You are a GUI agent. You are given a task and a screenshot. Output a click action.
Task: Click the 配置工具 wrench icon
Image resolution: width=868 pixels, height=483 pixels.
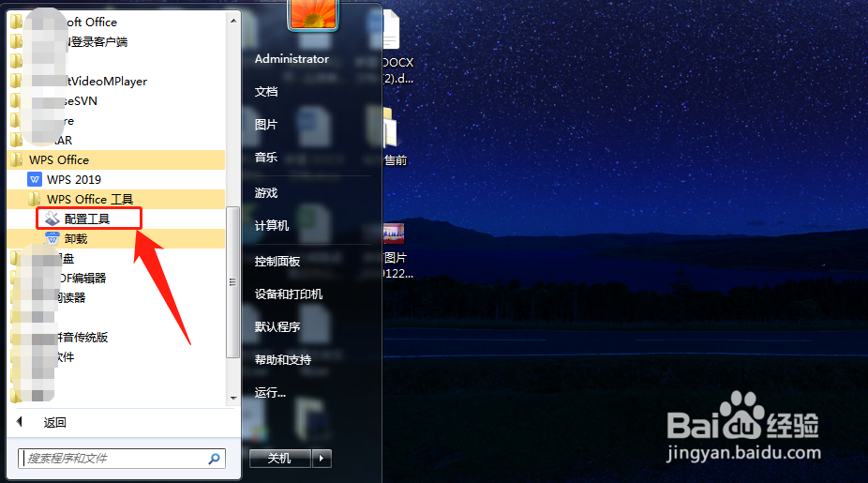click(52, 219)
